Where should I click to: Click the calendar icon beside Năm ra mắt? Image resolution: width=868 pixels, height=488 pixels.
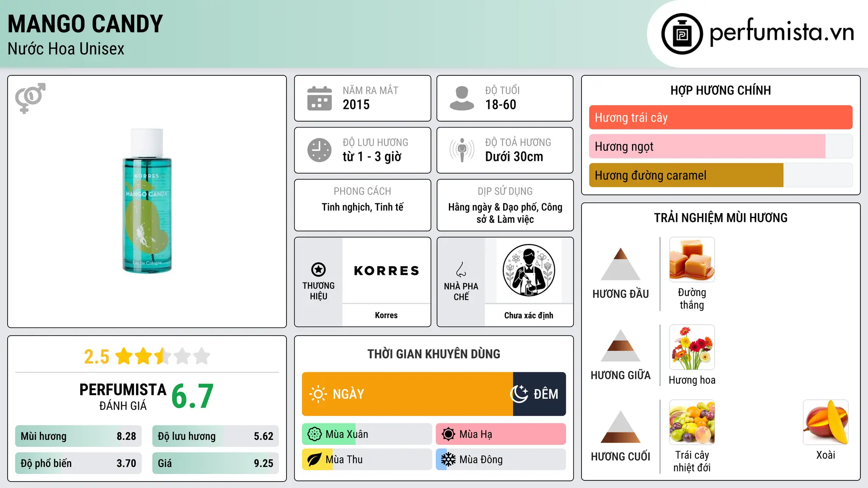tap(320, 98)
